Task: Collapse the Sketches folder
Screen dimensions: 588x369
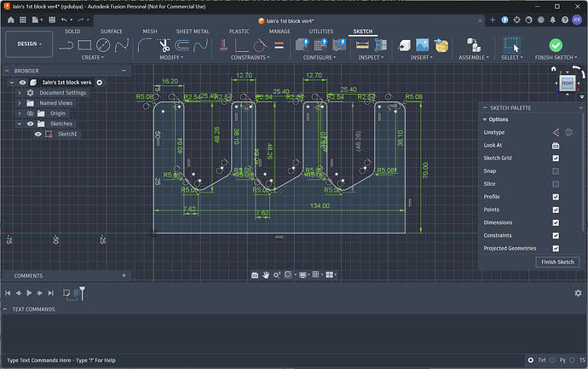Action: 20,124
